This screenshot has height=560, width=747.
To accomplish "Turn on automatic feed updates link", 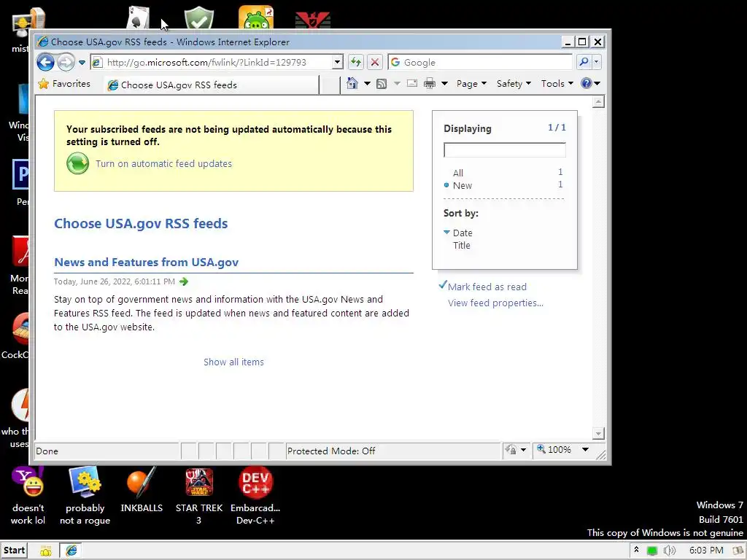I will tap(164, 164).
